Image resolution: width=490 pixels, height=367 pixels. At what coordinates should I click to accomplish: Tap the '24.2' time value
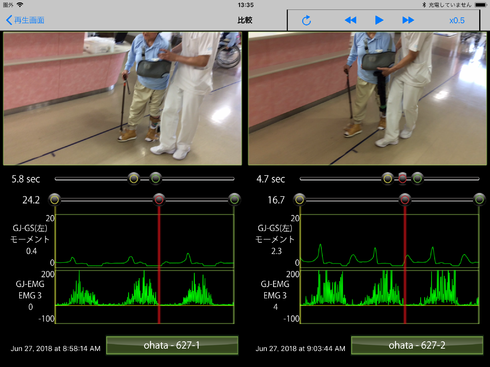coord(31,200)
